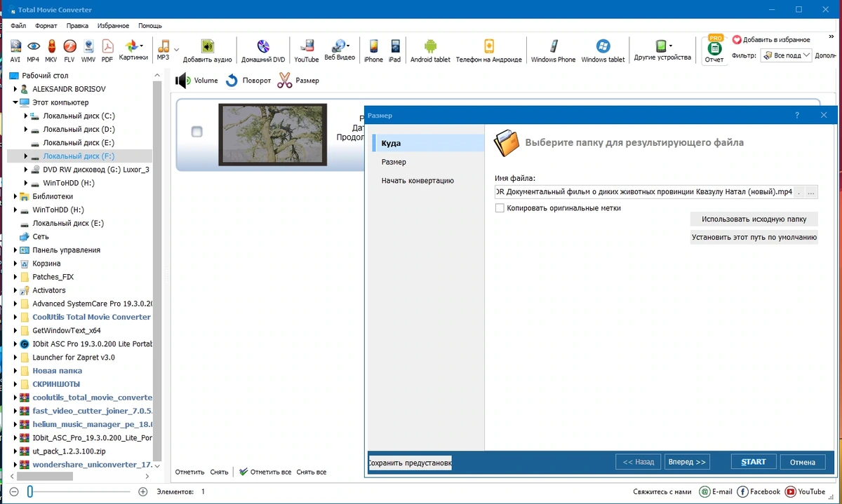The height and width of the screenshot is (504, 842).
Task: Click the zoom out minus button
Action: 13,492
